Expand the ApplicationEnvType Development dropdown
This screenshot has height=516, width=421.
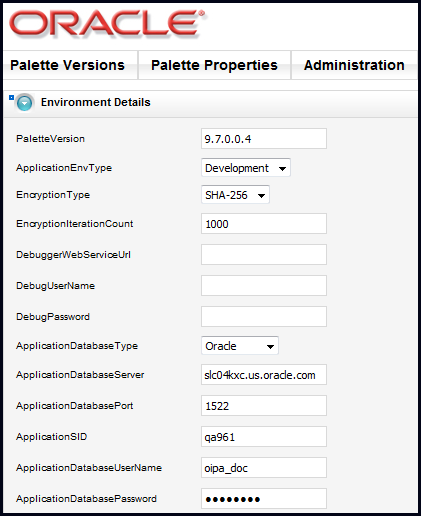click(x=246, y=168)
